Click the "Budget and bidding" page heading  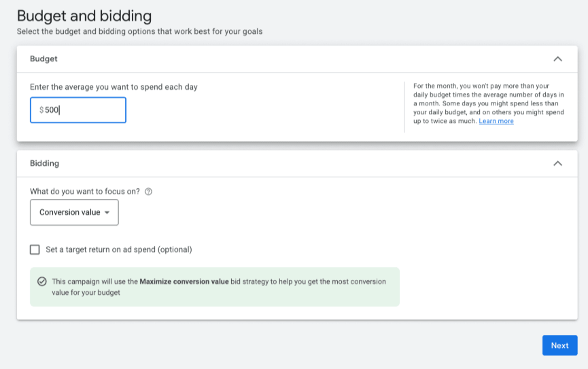click(x=84, y=16)
